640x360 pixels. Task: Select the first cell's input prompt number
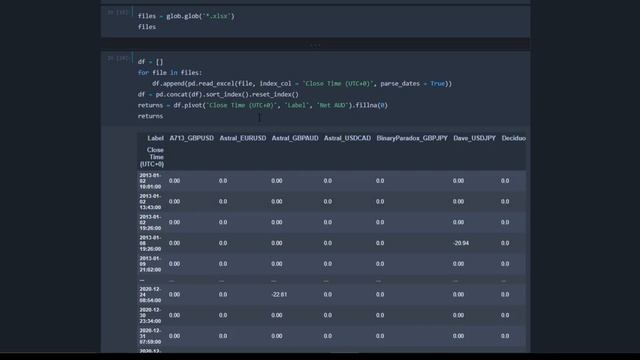[x=118, y=13]
